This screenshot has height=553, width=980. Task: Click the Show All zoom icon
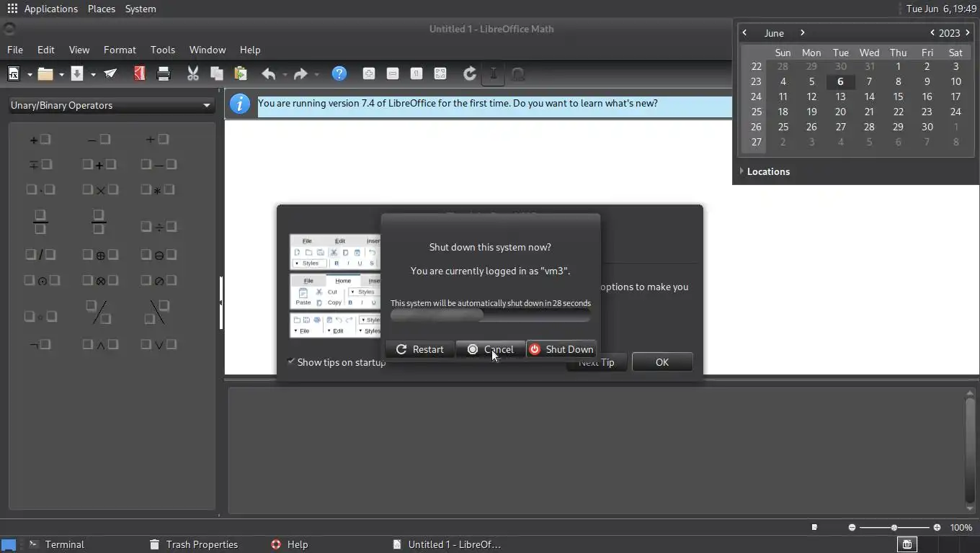click(x=440, y=73)
